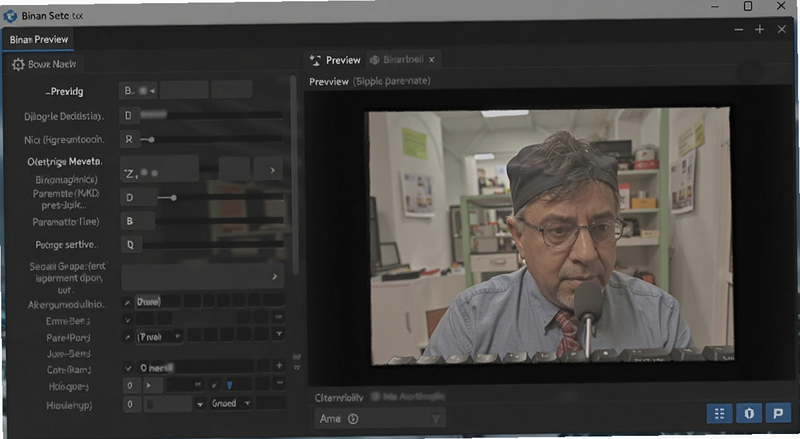Click the app logo in the title bar

click(10, 16)
